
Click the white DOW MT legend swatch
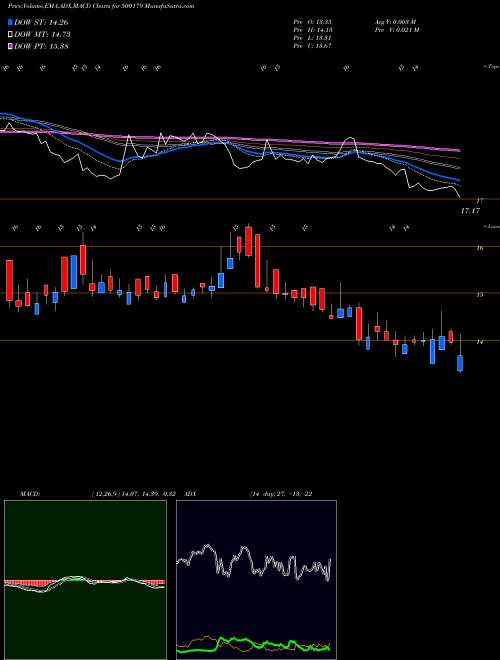pos(10,35)
